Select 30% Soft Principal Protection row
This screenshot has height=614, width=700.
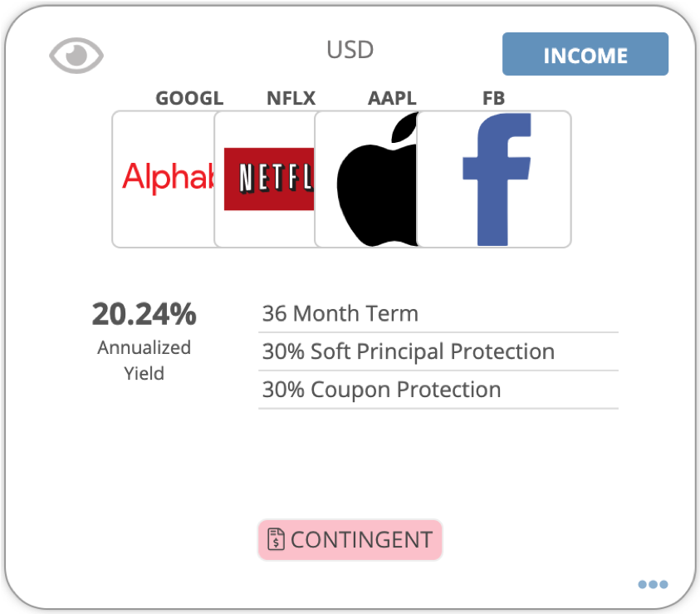(438, 351)
